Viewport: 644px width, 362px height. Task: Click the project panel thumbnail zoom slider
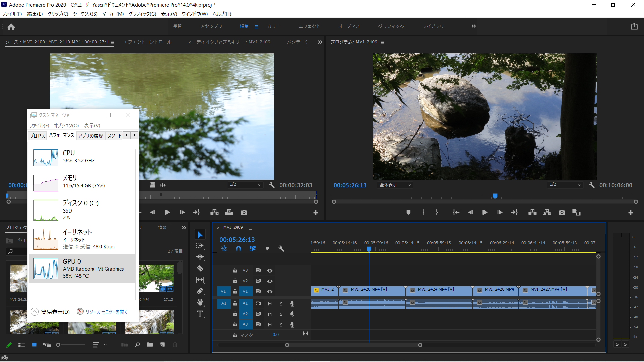58,345
